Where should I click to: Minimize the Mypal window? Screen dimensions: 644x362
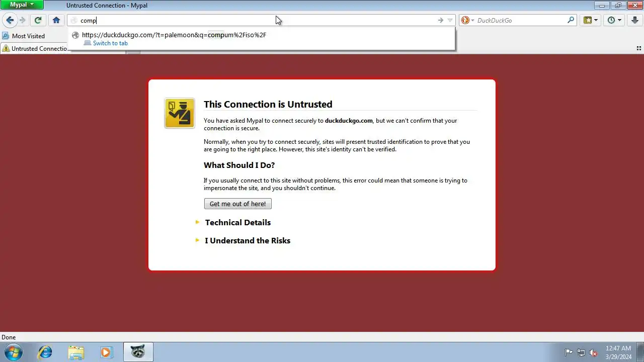tap(602, 5)
